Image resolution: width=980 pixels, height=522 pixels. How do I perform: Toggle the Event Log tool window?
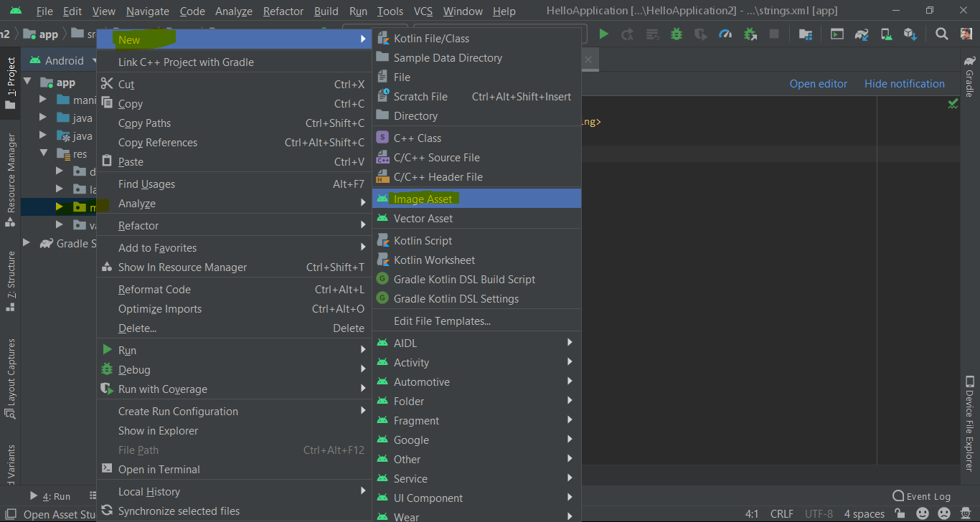tap(921, 496)
